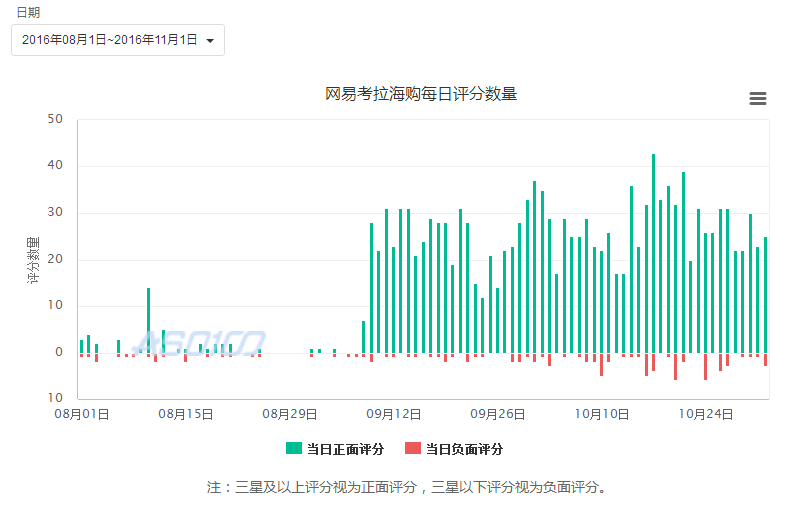Open the chart hamburger export menu
792x505 pixels.
point(757,98)
